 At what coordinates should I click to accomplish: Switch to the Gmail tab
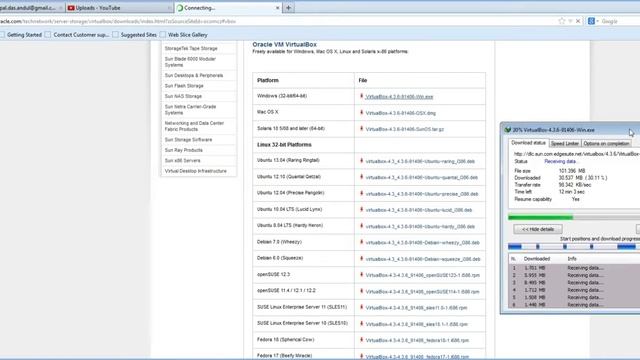point(31,8)
